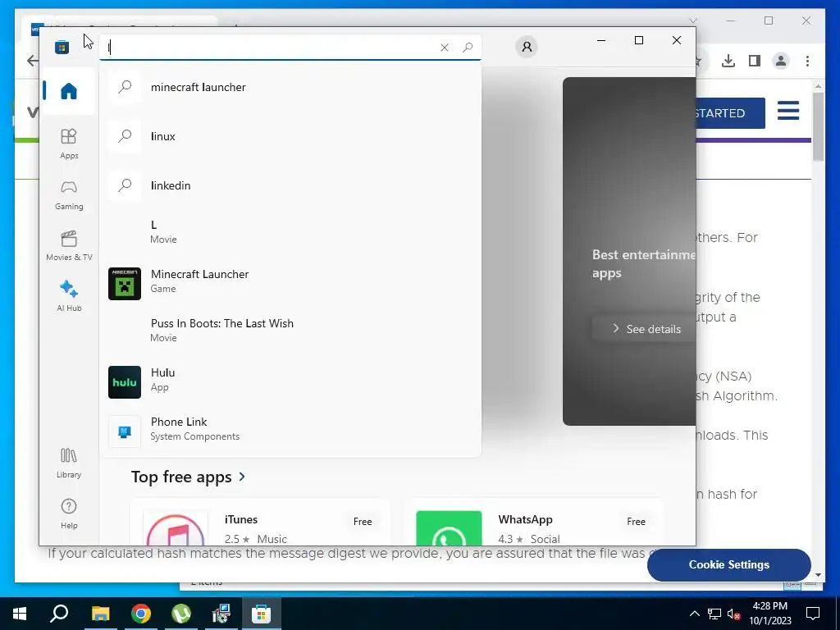This screenshot has height=630, width=840.
Task: Show hidden tray icons chevron
Action: point(694,614)
